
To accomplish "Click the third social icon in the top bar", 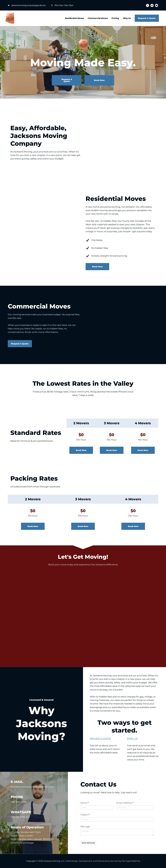I will [x=157, y=5].
